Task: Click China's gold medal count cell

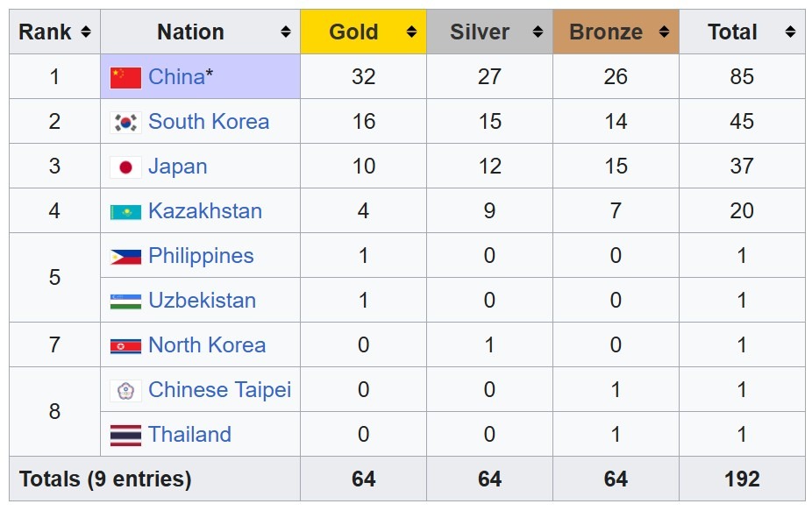Action: [363, 77]
